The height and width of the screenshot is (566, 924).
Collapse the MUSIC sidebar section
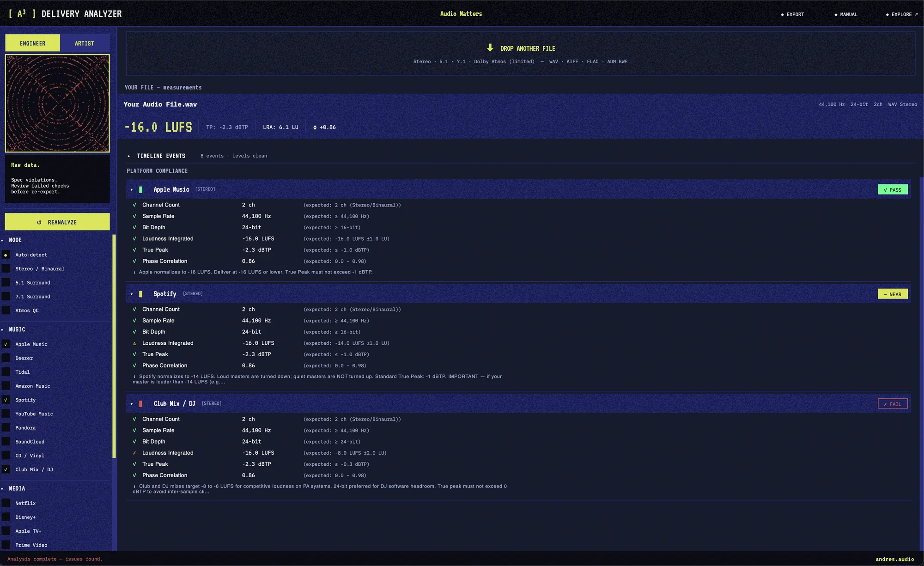coord(2,330)
